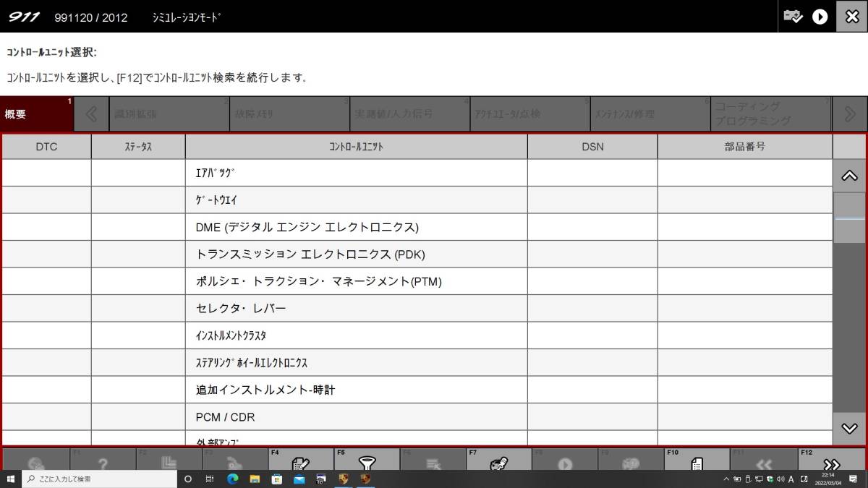Image resolution: width=868 pixels, height=488 pixels.
Task: Click the vertical scrollbar thumb
Action: point(850,218)
